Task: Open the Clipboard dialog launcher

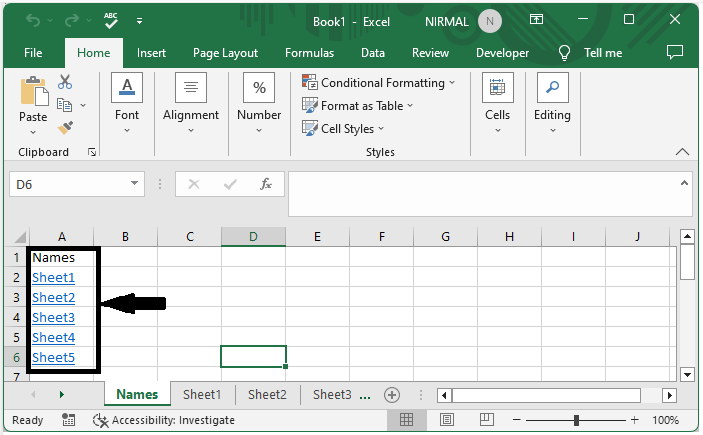Action: click(x=92, y=152)
